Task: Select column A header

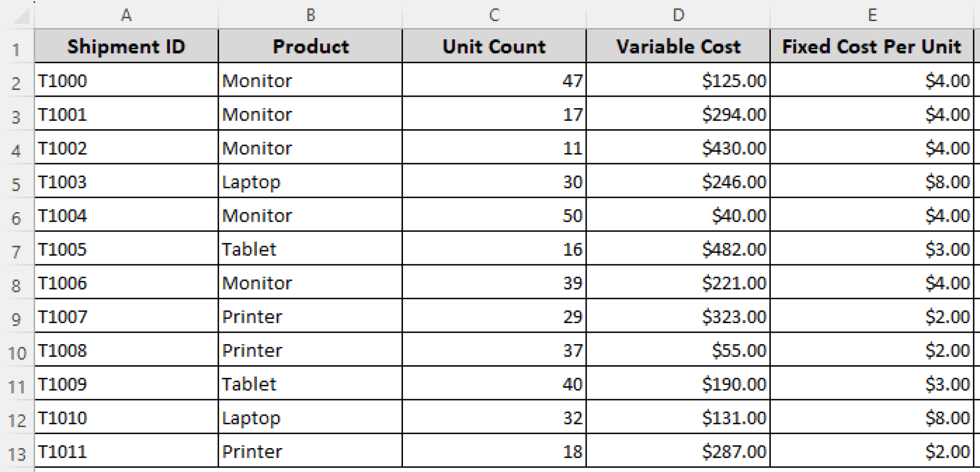Action: pyautogui.click(x=126, y=15)
